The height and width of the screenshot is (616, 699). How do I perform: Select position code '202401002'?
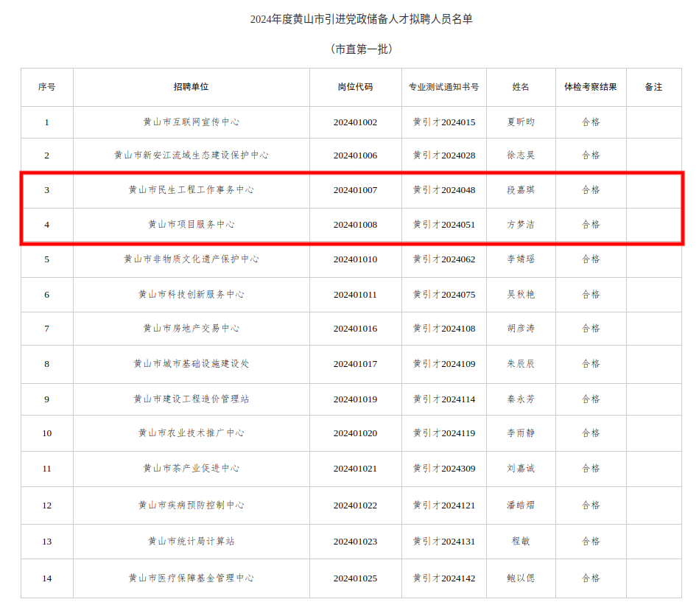coord(355,122)
